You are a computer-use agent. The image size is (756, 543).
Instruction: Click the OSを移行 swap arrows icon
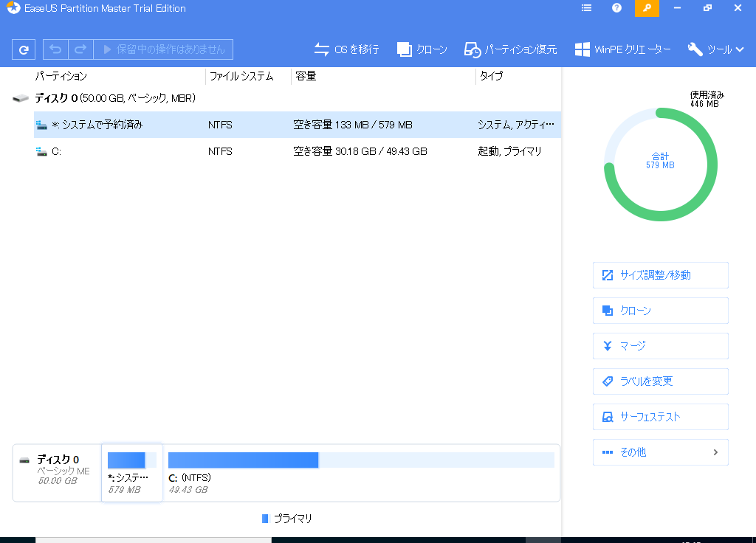tap(322, 49)
